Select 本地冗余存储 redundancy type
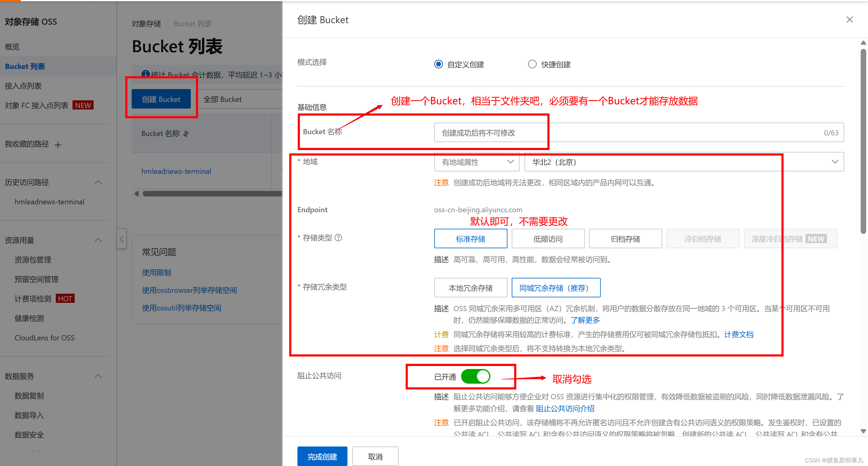The height and width of the screenshot is (466, 868). (x=470, y=288)
